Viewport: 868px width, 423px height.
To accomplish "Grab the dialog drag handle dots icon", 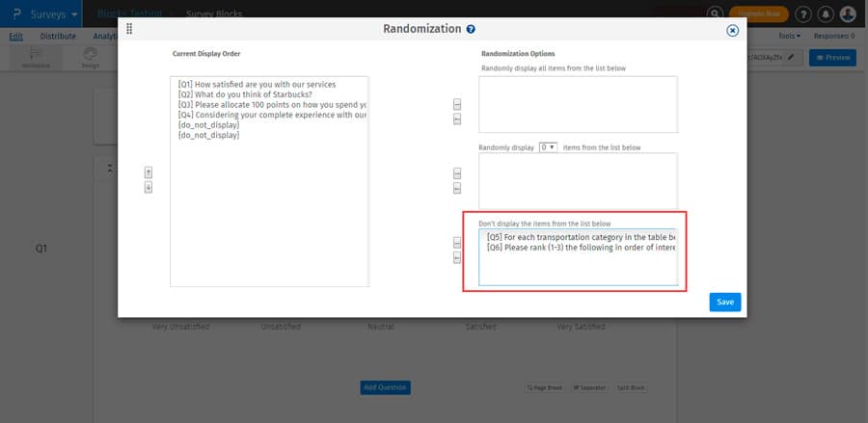I will tap(129, 29).
